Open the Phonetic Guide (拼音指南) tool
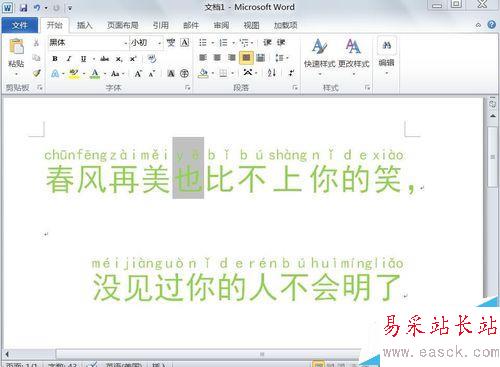This screenshot has width=500, height=367. (x=171, y=43)
